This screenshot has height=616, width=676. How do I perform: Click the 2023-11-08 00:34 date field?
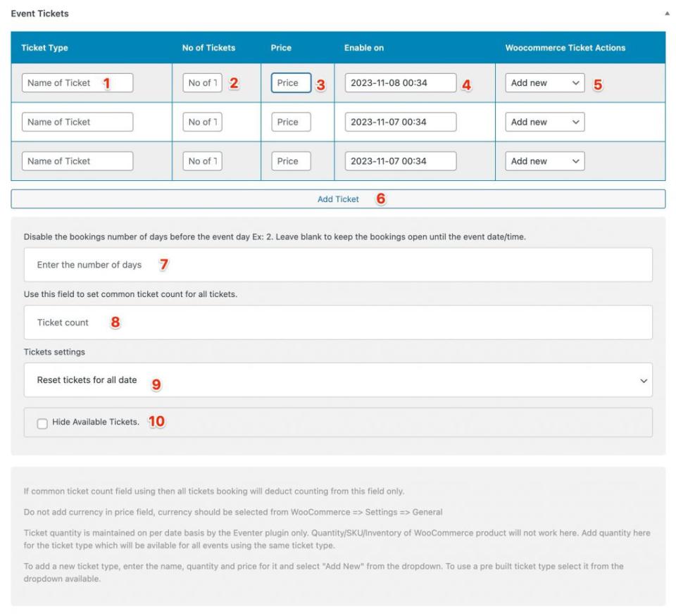click(400, 83)
